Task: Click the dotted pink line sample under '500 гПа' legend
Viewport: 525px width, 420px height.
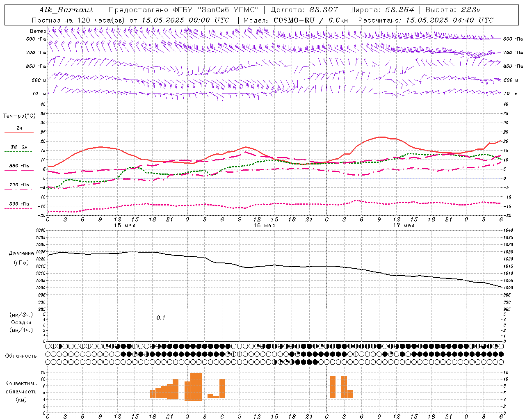Action: (x=18, y=208)
